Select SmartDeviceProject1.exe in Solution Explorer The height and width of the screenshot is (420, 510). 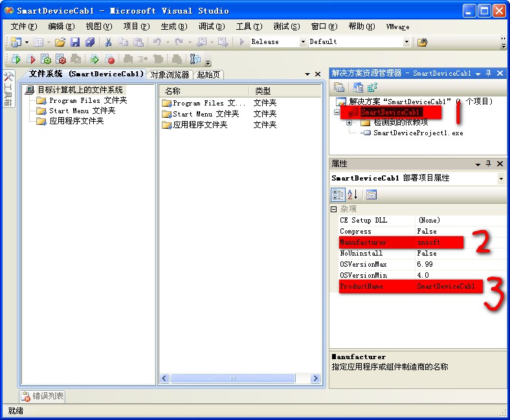418,133
